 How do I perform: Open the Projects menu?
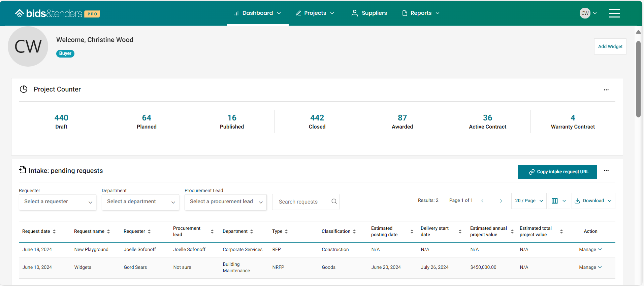coord(315,13)
